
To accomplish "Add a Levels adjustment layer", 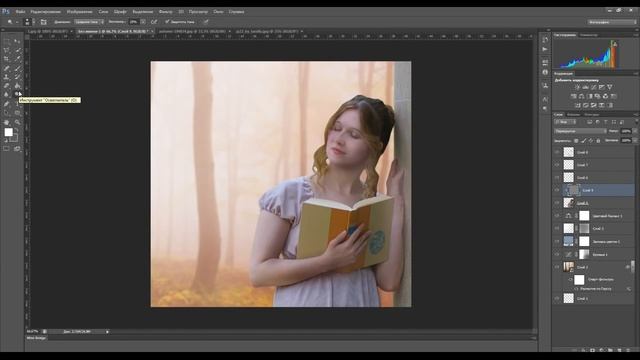I will pos(585,87).
